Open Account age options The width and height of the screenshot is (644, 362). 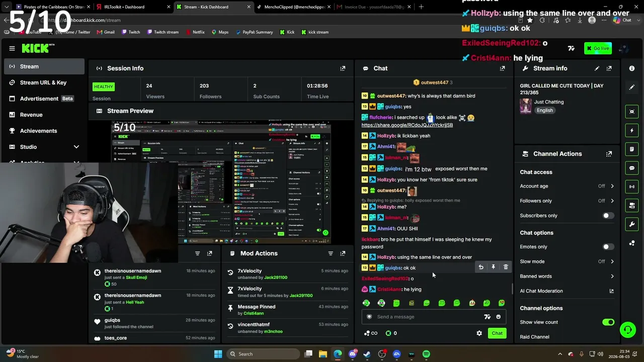567,186
